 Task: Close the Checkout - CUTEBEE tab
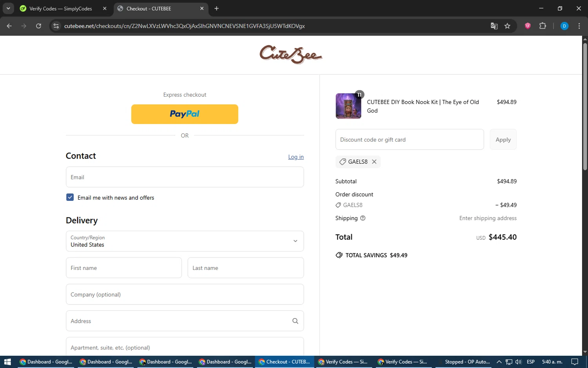point(202,8)
